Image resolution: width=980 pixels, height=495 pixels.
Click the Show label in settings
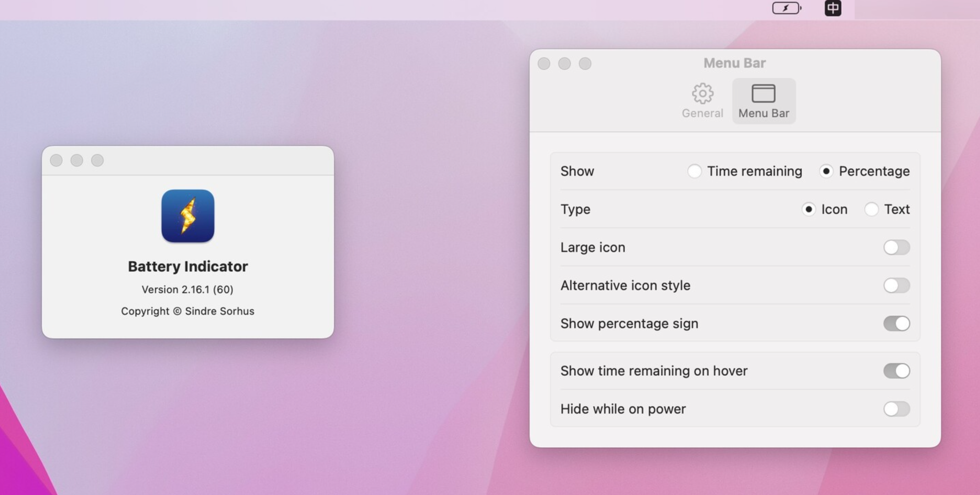coord(577,171)
